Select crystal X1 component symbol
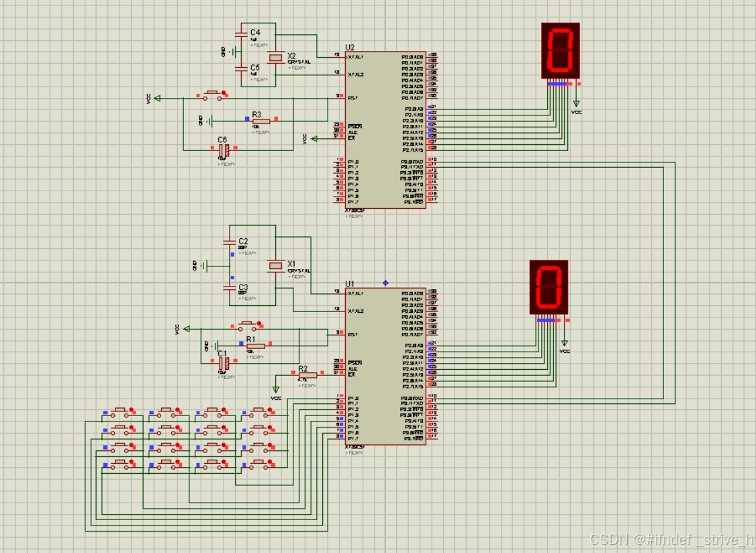This screenshot has height=553, width=756. 275,266
